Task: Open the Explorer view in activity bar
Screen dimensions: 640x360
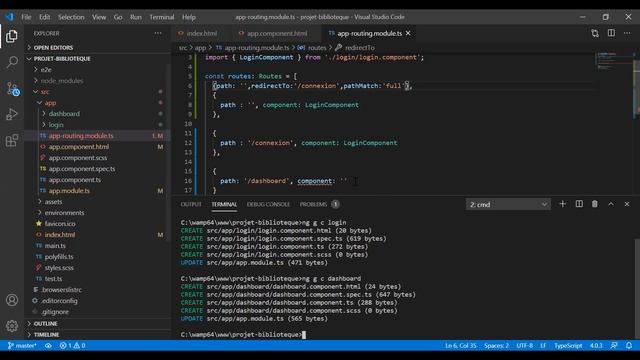Action: pos(12,36)
